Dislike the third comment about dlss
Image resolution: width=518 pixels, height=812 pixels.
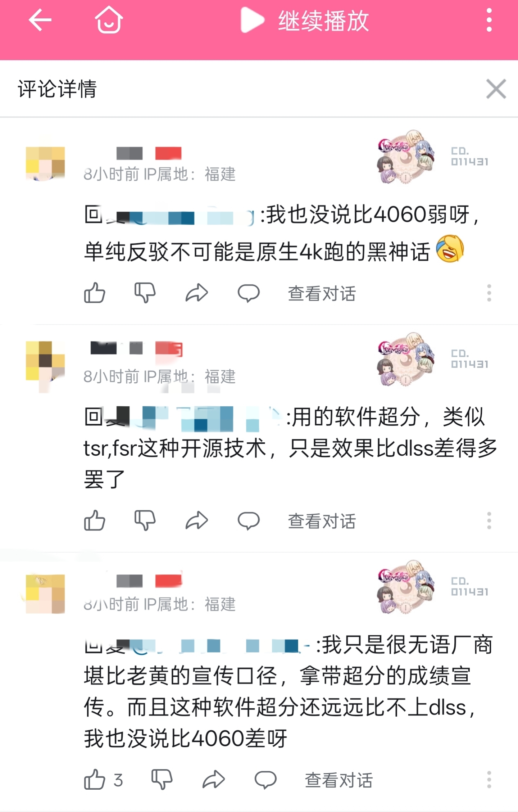(x=162, y=779)
